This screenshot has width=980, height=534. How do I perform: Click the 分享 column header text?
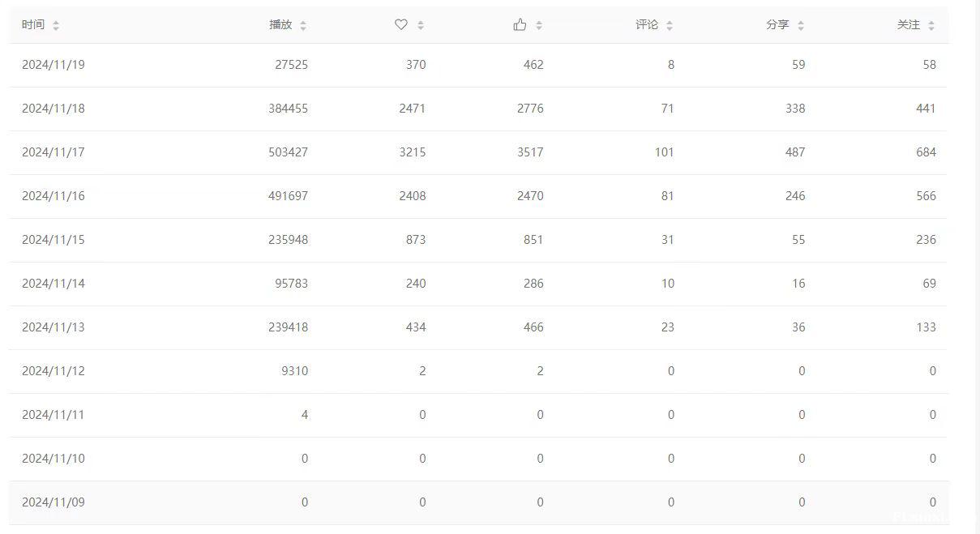pos(777,25)
